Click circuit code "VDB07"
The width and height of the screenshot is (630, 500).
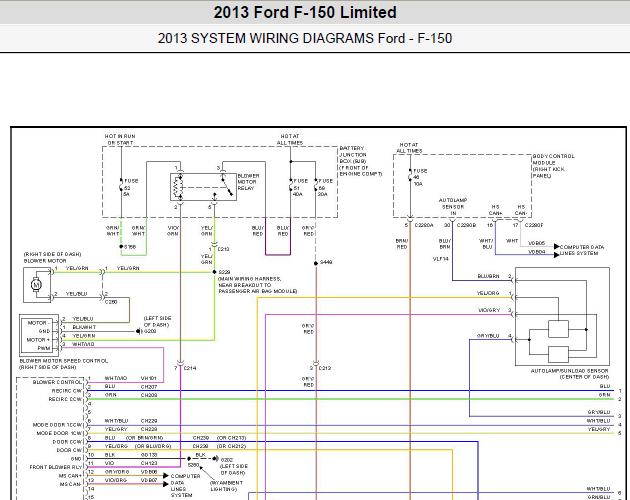point(149,480)
